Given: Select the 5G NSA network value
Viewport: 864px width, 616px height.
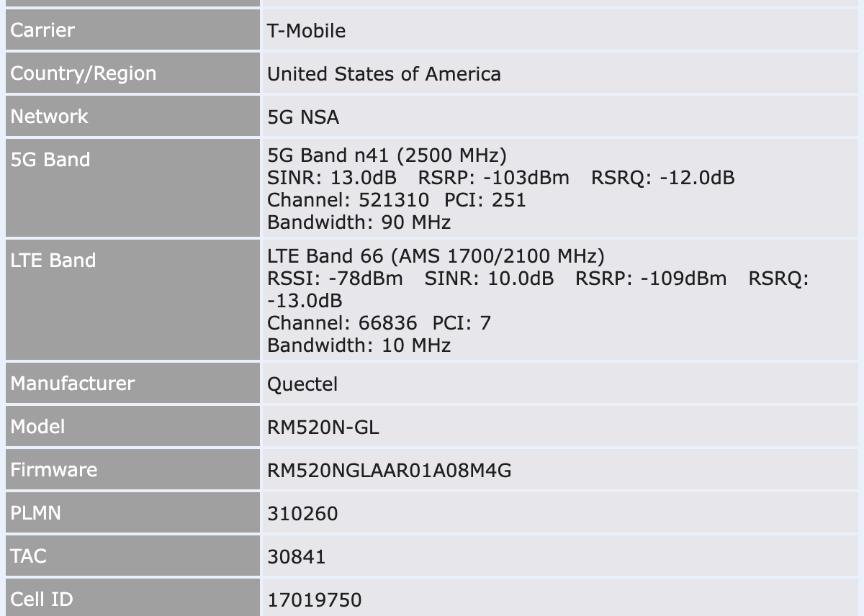Looking at the screenshot, I should tap(302, 117).
